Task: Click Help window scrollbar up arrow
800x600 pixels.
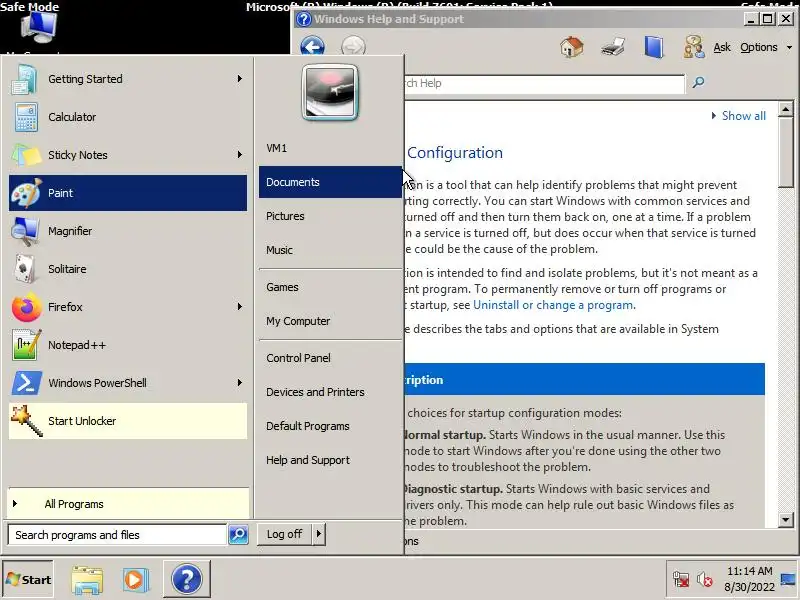Action: [786, 109]
